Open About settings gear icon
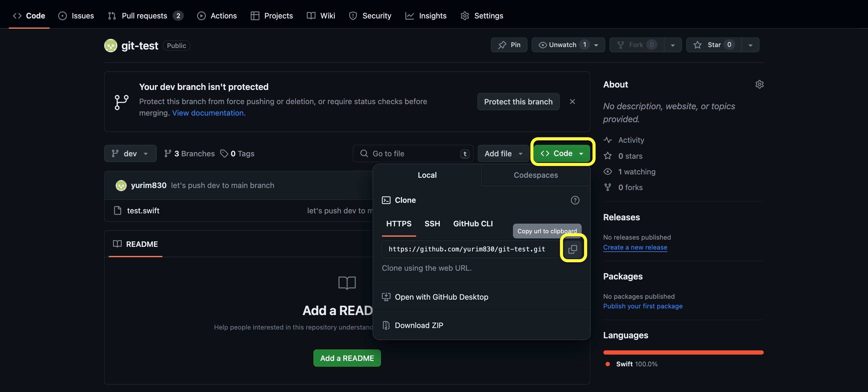Image resolution: width=868 pixels, height=392 pixels. (759, 84)
